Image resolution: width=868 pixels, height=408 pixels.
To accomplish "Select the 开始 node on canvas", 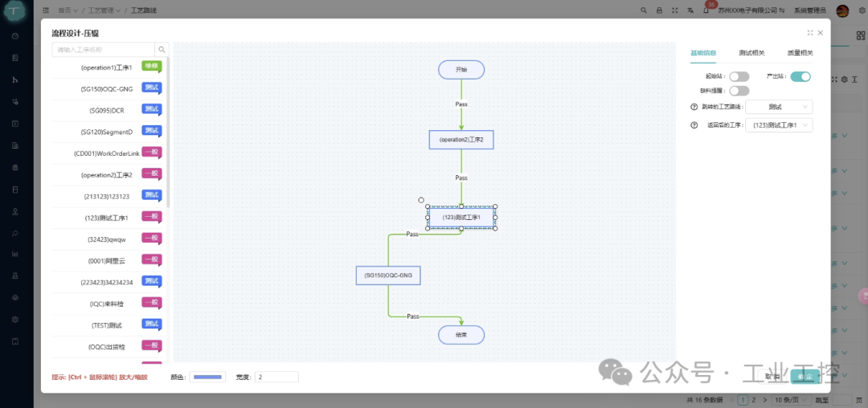I will pos(461,70).
